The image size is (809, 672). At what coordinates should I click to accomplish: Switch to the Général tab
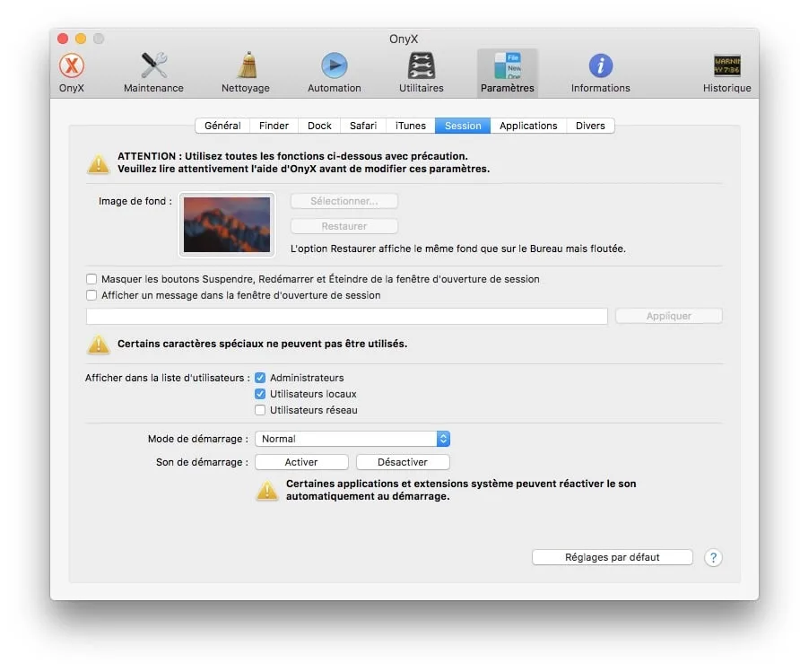click(222, 126)
